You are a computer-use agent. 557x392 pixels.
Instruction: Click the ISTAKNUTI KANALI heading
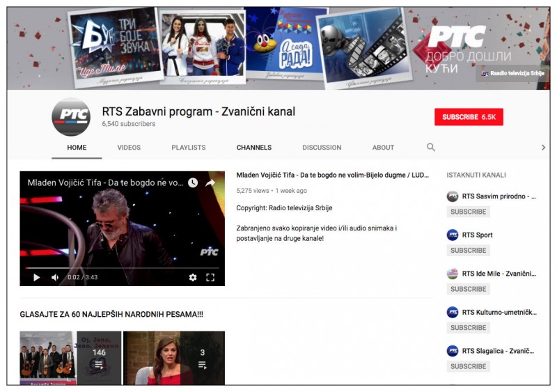(x=476, y=175)
